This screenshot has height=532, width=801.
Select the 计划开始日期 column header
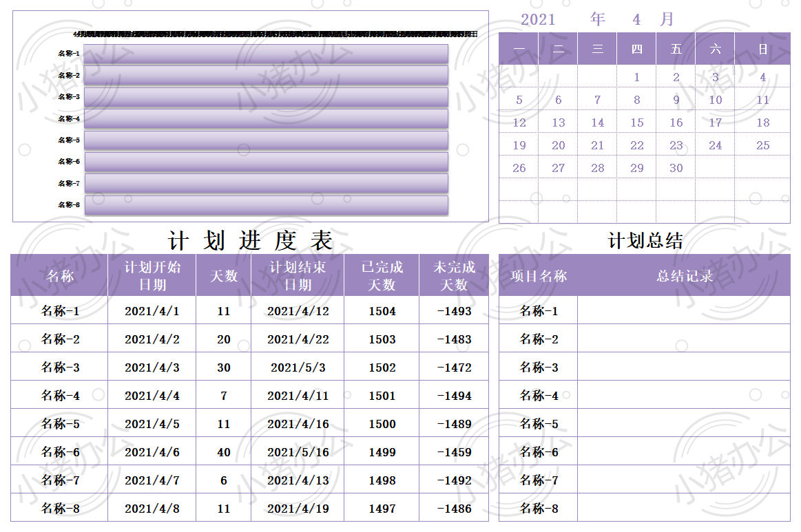click(152, 276)
